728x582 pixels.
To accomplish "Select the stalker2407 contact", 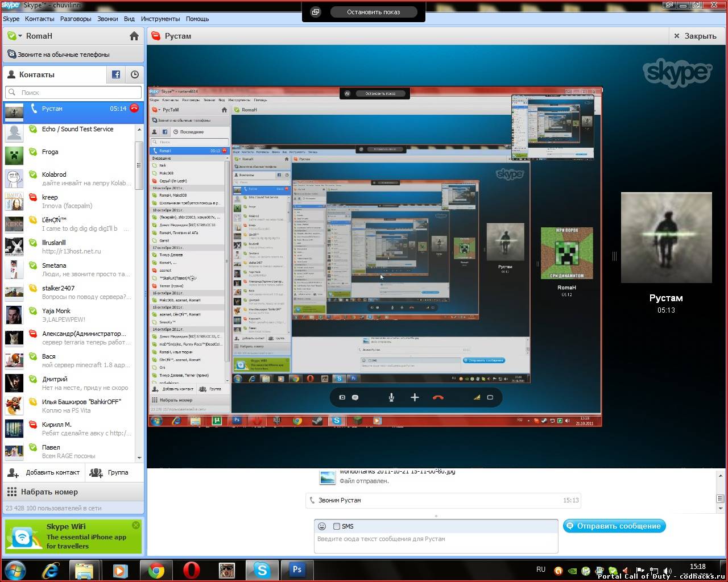I will (x=69, y=292).
